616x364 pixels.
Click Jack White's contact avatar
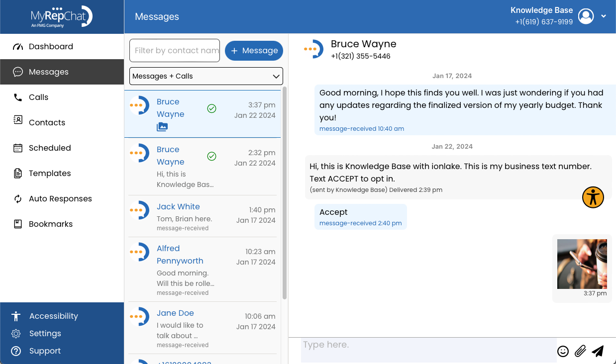coord(139,210)
